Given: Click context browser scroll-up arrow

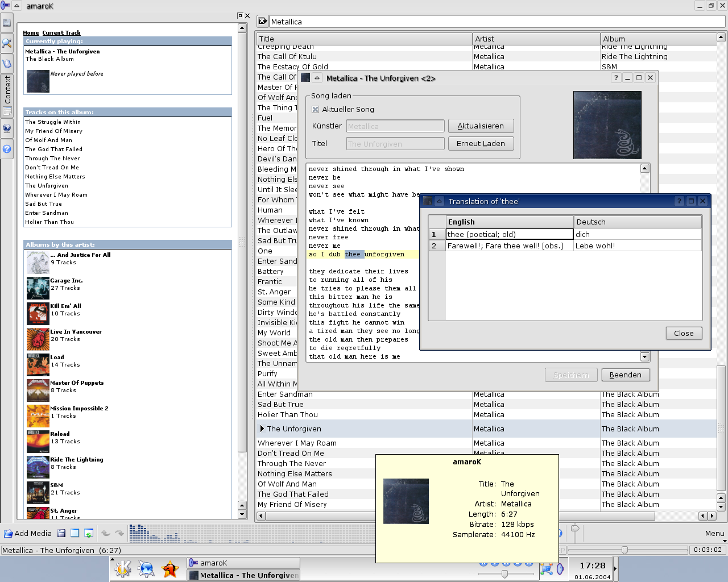Looking at the screenshot, I should [242, 28].
